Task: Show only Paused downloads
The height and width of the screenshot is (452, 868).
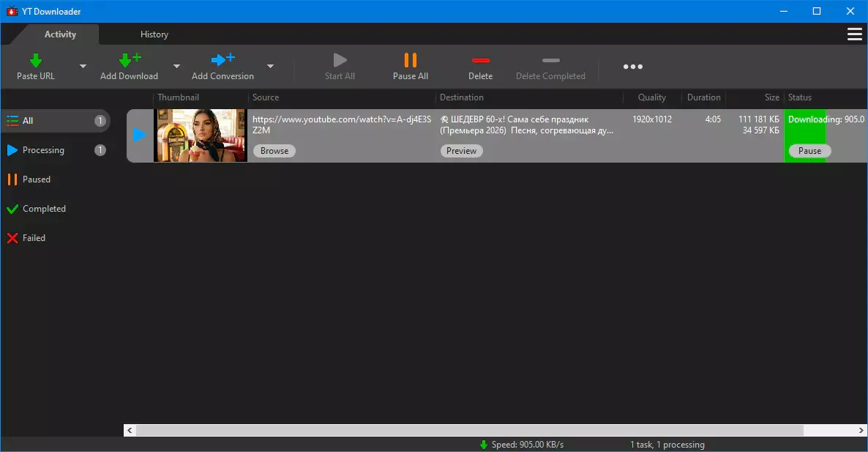Action: [x=36, y=179]
